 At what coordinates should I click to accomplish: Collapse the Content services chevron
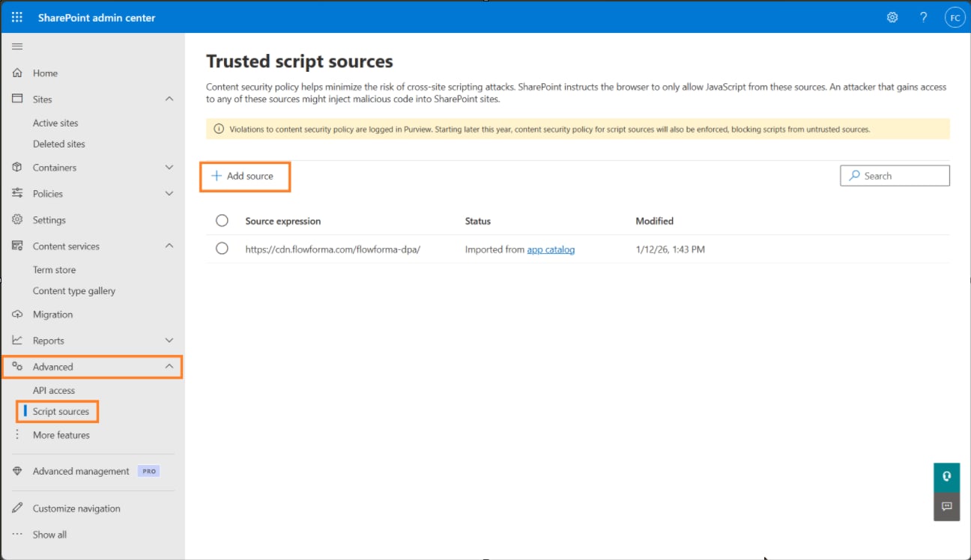[169, 246]
